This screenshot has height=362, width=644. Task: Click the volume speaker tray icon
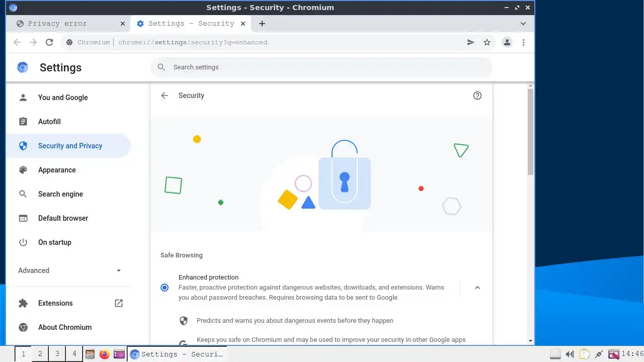(x=570, y=354)
